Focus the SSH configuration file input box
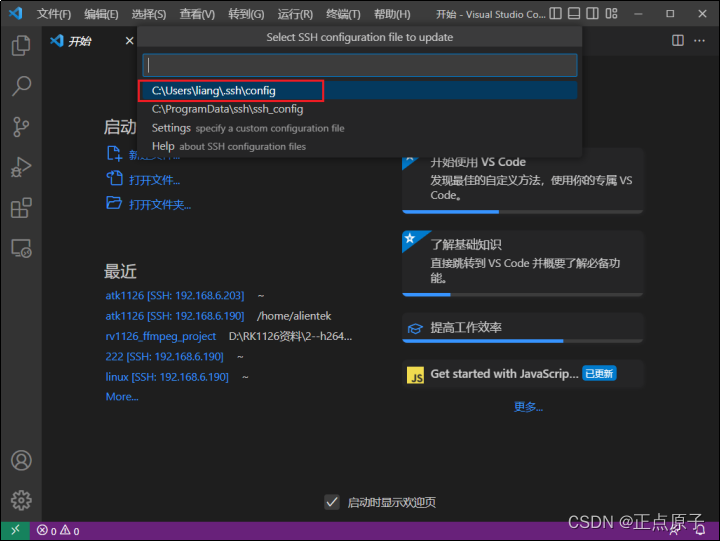 pyautogui.click(x=360, y=65)
